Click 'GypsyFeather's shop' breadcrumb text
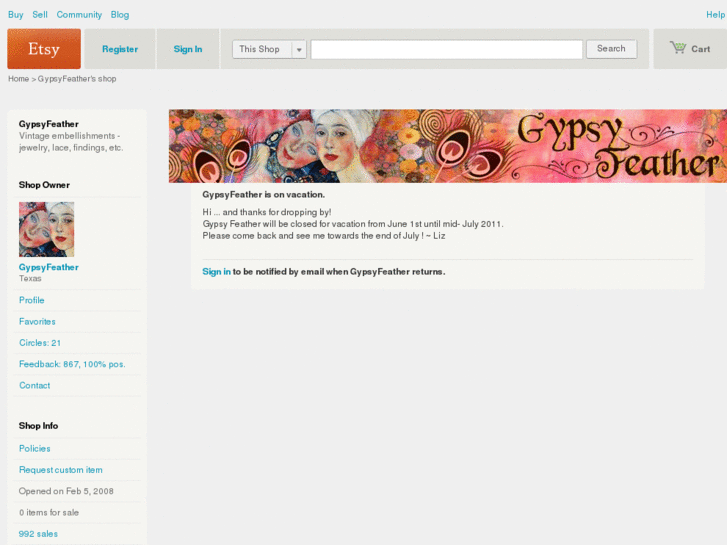The height and width of the screenshot is (545, 727). (77, 79)
